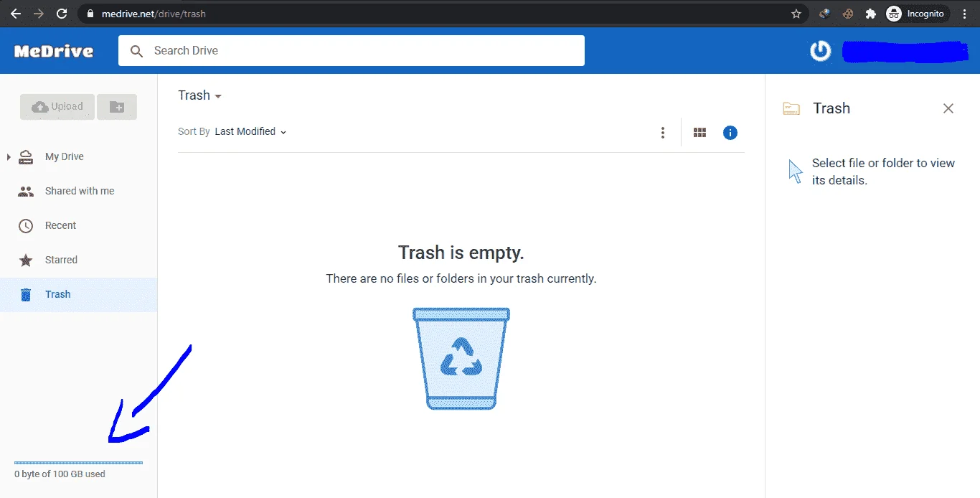Switch to grid view
980x498 pixels.
click(x=700, y=133)
